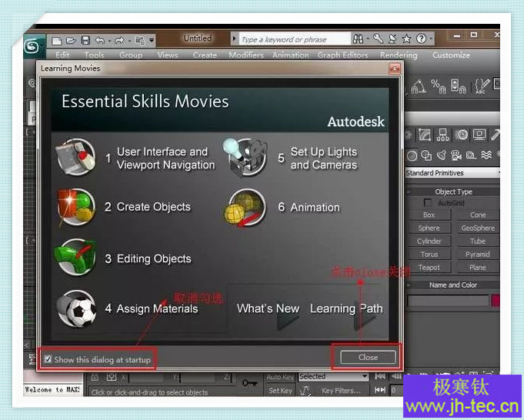
Task: Select the Cameras category icon
Action: click(456, 155)
